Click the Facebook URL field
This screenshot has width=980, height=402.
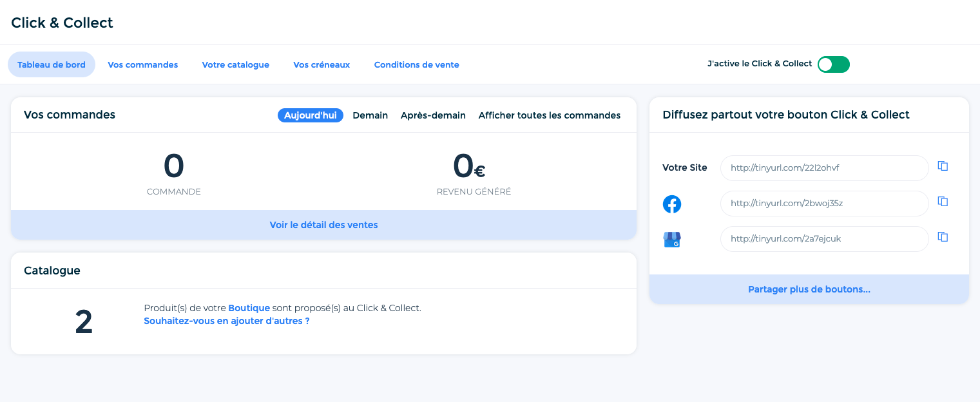click(x=825, y=203)
